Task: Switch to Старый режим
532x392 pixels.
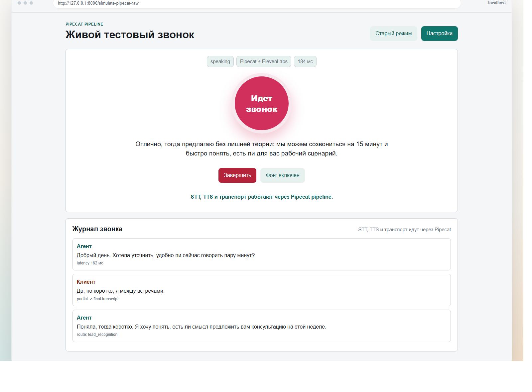Action: point(394,34)
